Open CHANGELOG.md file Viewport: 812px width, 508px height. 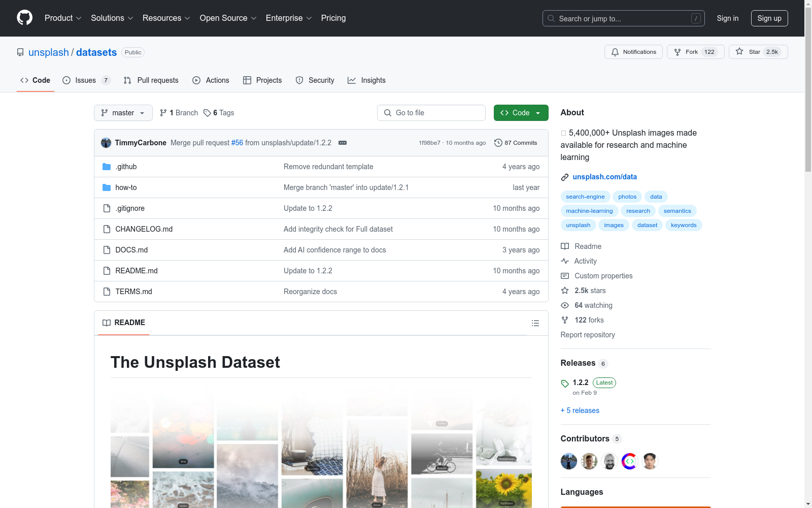click(x=144, y=229)
